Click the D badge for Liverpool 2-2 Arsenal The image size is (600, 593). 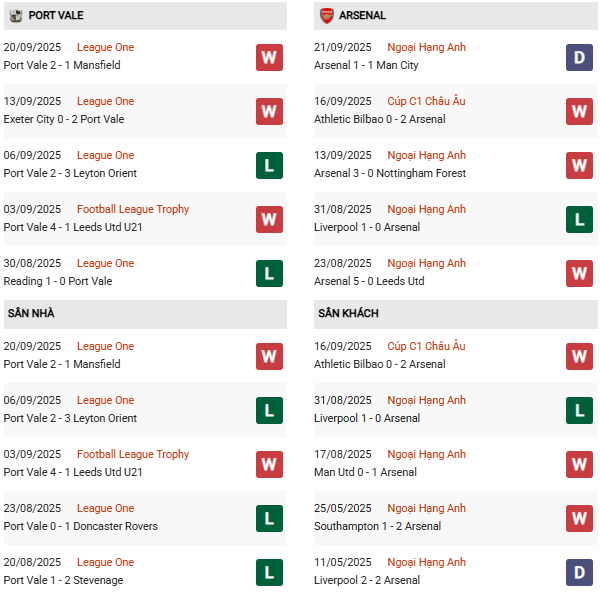579,572
